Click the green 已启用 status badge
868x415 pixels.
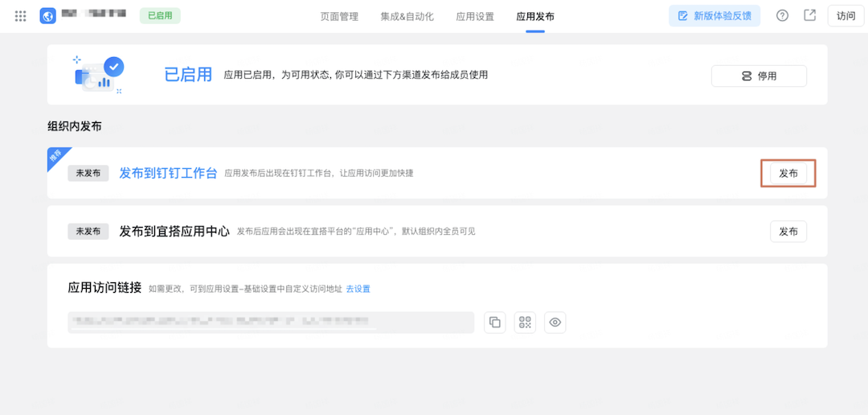[160, 16]
